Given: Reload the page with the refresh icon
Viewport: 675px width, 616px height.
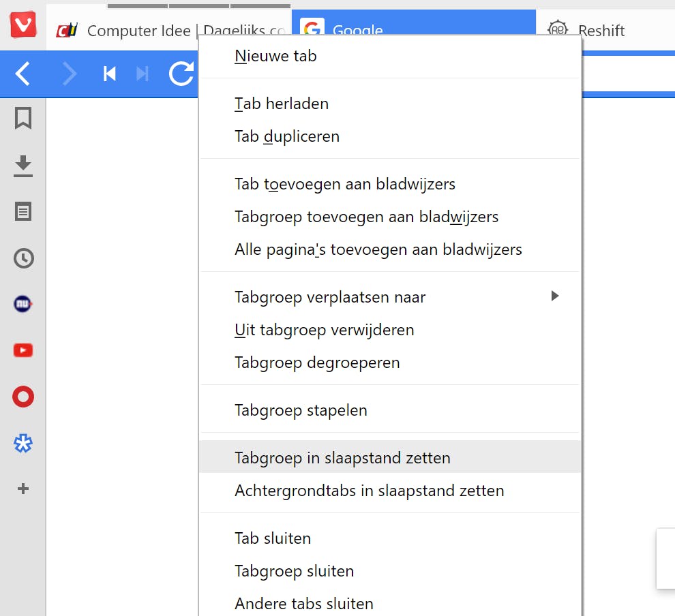Looking at the screenshot, I should click(181, 74).
